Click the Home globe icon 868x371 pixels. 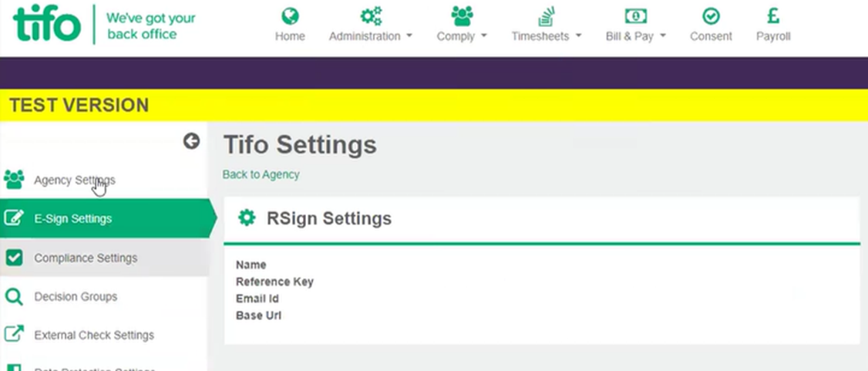click(290, 16)
